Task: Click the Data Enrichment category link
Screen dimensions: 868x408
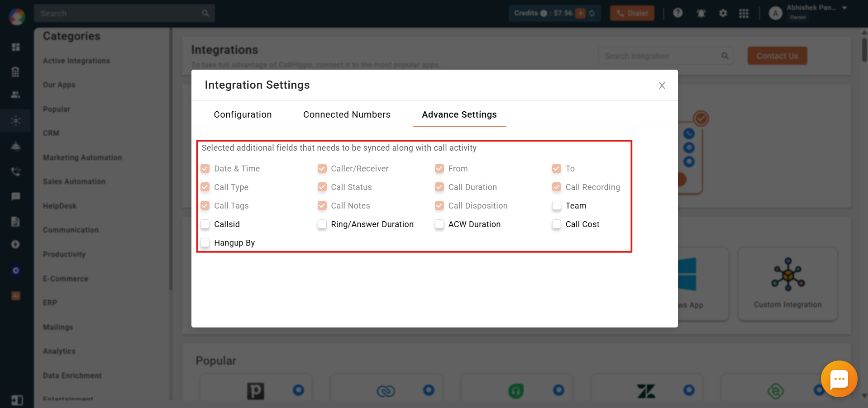Action: [x=72, y=375]
